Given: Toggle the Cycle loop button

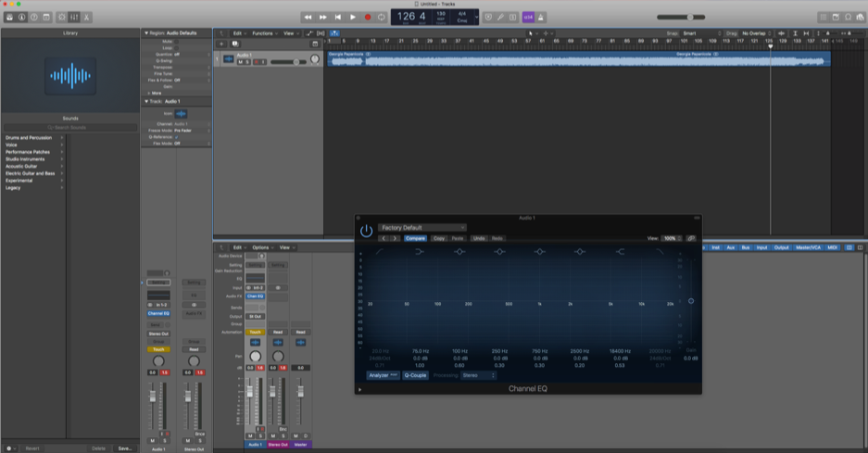Looking at the screenshot, I should 382,17.
